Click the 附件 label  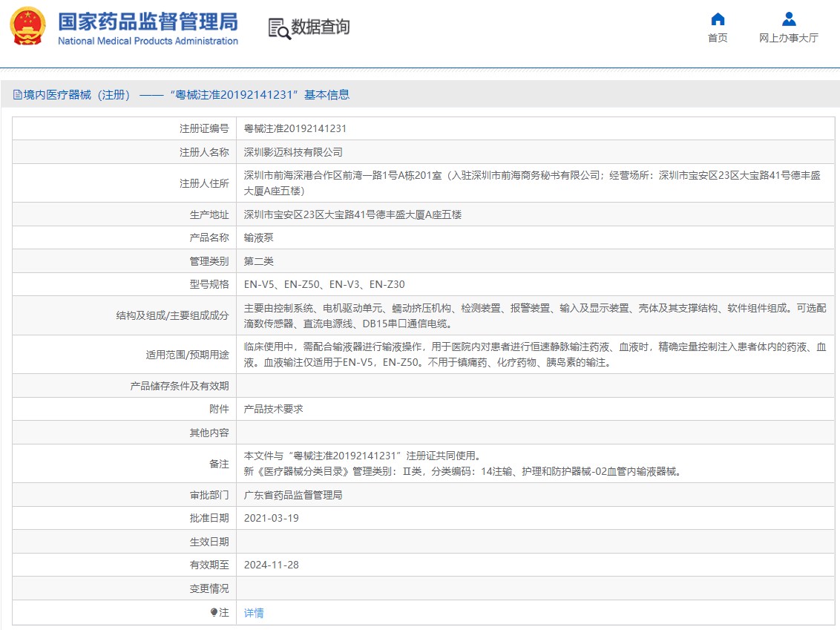pos(219,409)
